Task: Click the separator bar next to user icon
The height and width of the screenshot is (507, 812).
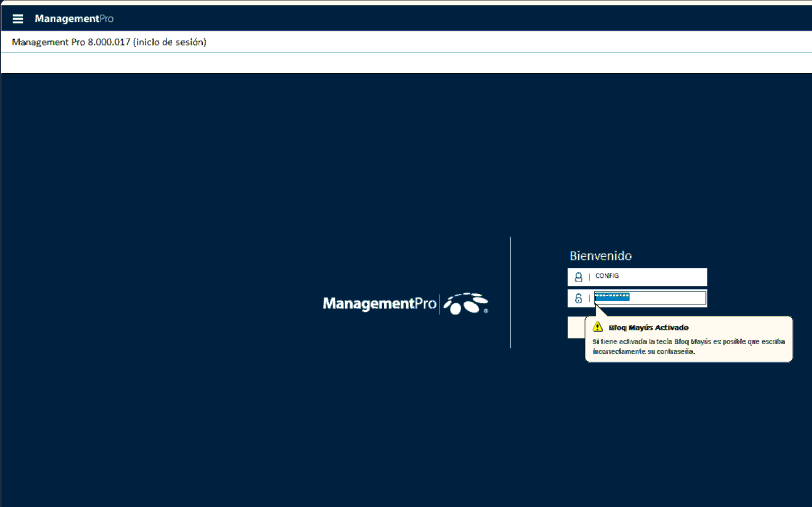Action: [589, 277]
